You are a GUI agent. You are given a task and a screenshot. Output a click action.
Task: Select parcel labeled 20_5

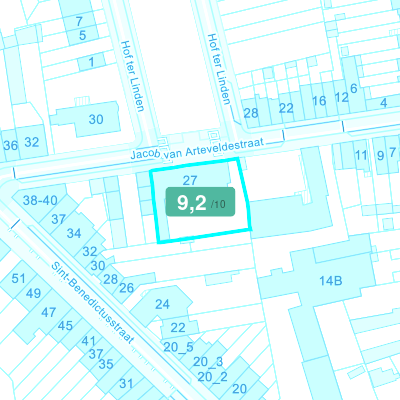click(x=178, y=347)
